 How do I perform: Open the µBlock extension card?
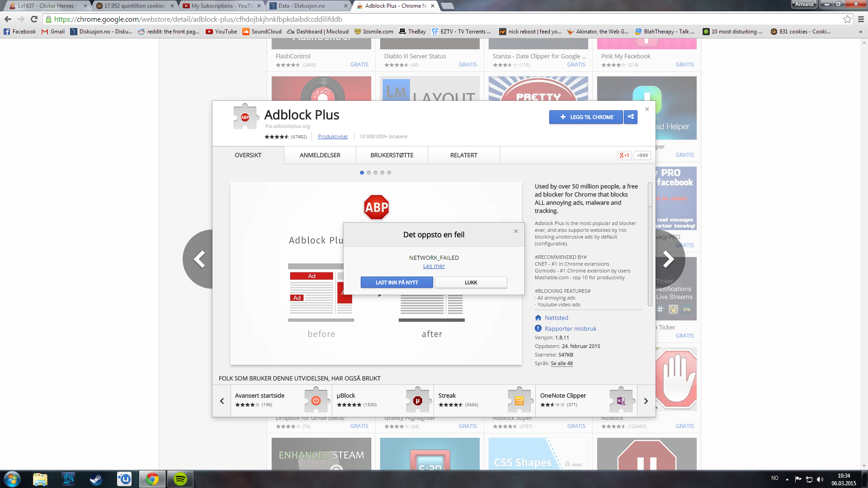pos(383,400)
